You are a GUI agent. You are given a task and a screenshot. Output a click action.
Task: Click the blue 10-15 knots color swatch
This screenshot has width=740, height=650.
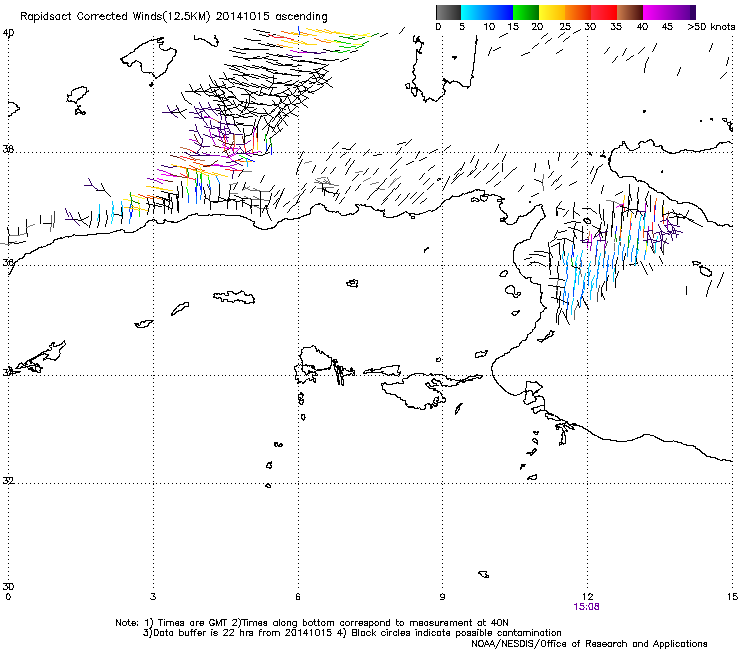coord(500,12)
